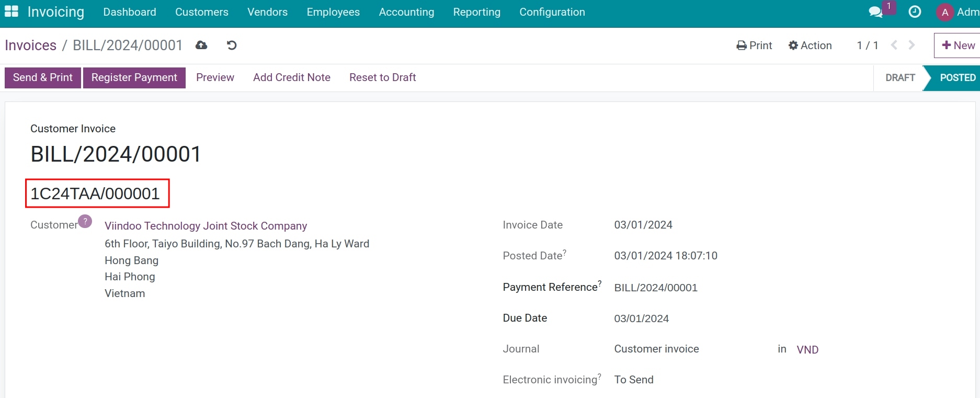The width and height of the screenshot is (980, 398).
Task: Open the chat messages icon
Action: point(875,12)
